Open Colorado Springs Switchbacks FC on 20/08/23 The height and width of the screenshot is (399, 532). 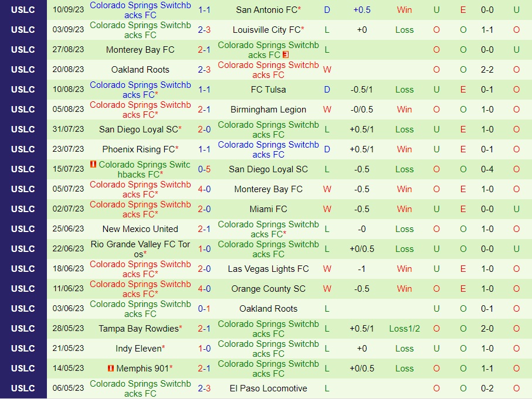coord(268,70)
